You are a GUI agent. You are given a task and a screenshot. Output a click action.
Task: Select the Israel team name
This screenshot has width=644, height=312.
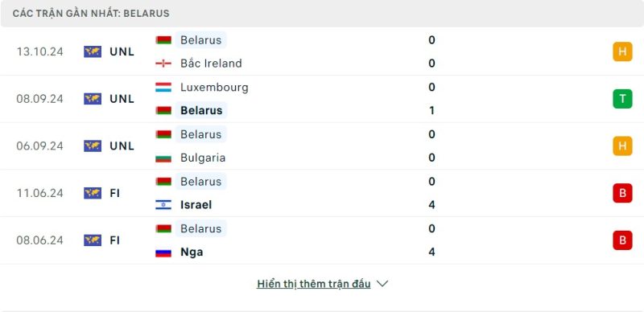196,205
